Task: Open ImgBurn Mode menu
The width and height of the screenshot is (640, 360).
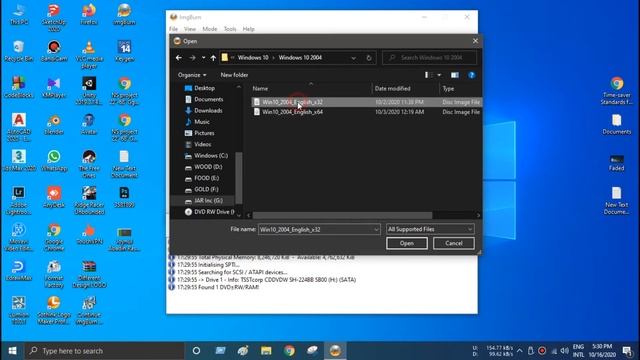Action: tap(210, 29)
